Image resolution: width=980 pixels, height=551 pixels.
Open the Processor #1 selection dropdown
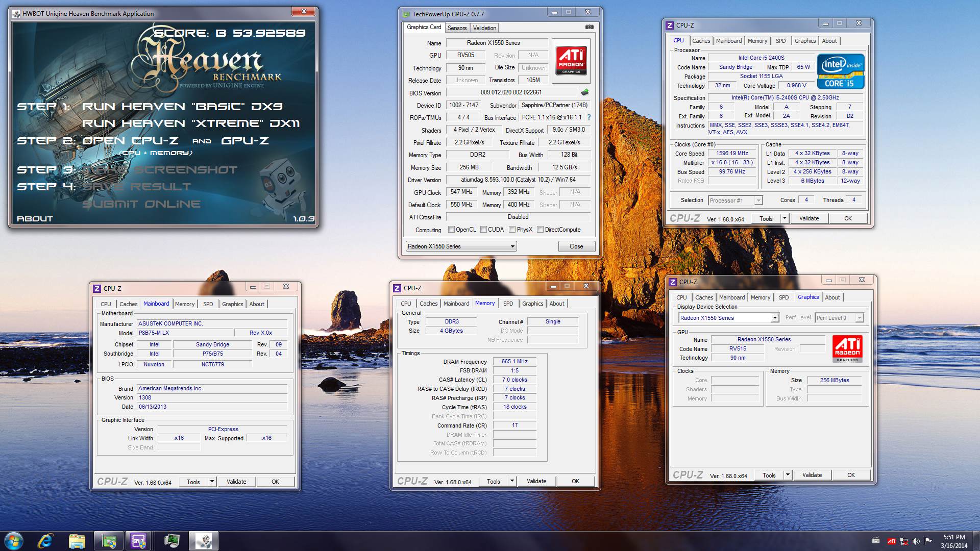pos(735,201)
